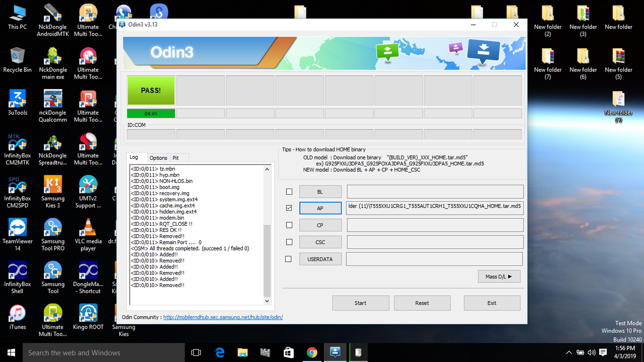Click the USERDATA file browse button
Screen dimensions: 644x362
(320, 259)
